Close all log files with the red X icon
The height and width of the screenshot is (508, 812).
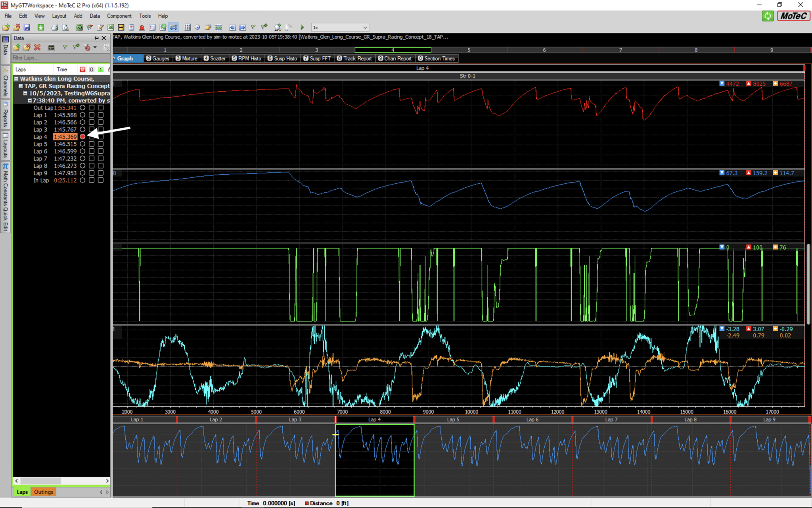[x=37, y=47]
